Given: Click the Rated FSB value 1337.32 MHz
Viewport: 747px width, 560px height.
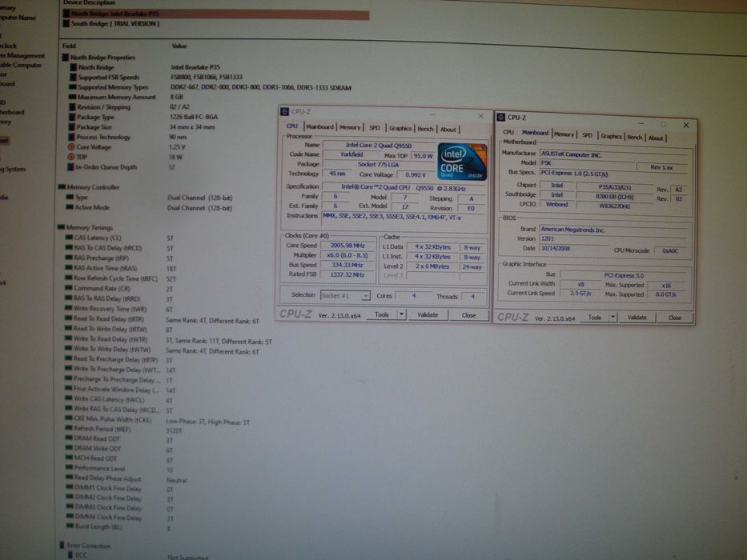Looking at the screenshot, I should tap(347, 274).
